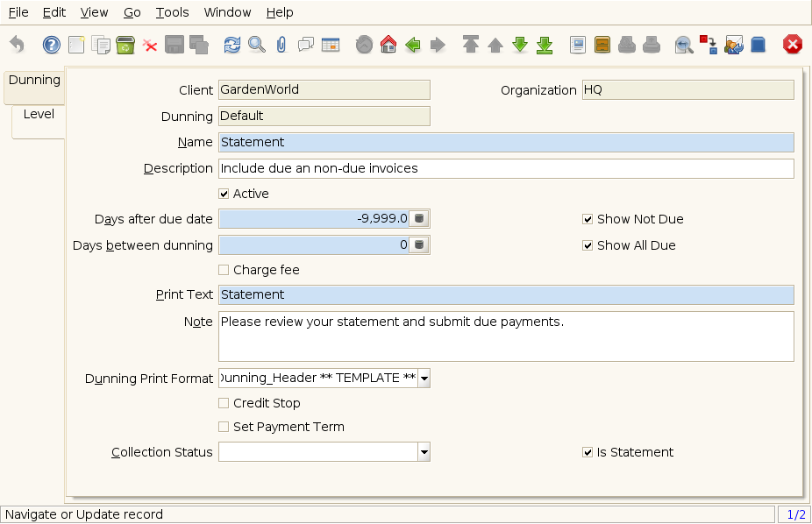Click into the Description text field
The width and height of the screenshot is (812, 524).
click(505, 168)
